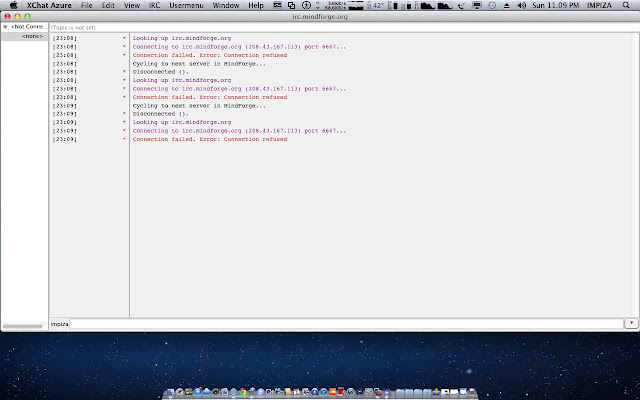Open the green Downloads stack in dock

[x=436, y=392]
